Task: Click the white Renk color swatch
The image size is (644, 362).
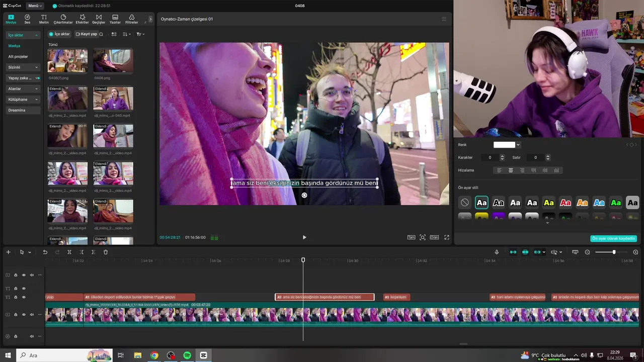Action: click(504, 145)
